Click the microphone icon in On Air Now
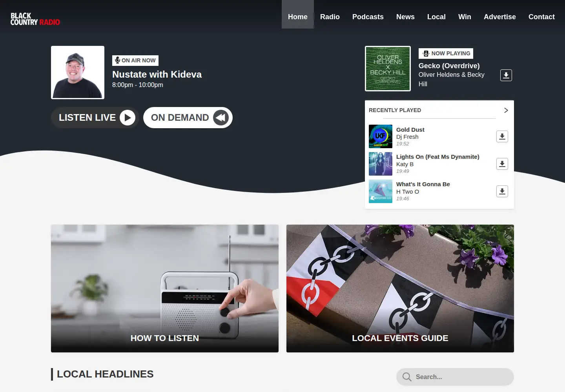The width and height of the screenshot is (565, 392). [x=117, y=60]
